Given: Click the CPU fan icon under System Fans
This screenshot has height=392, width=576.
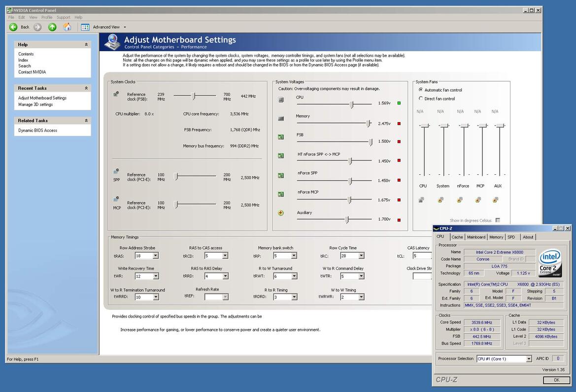Looking at the screenshot, I should pyautogui.click(x=421, y=199).
